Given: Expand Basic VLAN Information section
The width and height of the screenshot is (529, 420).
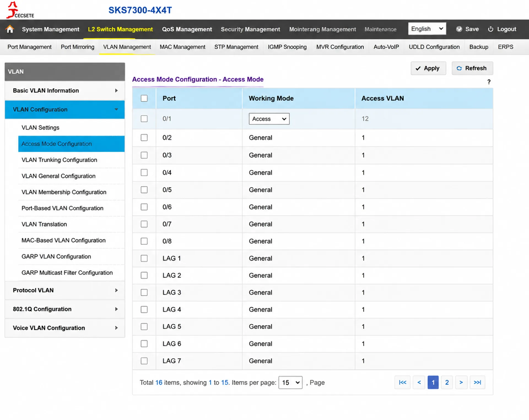Looking at the screenshot, I should [65, 91].
